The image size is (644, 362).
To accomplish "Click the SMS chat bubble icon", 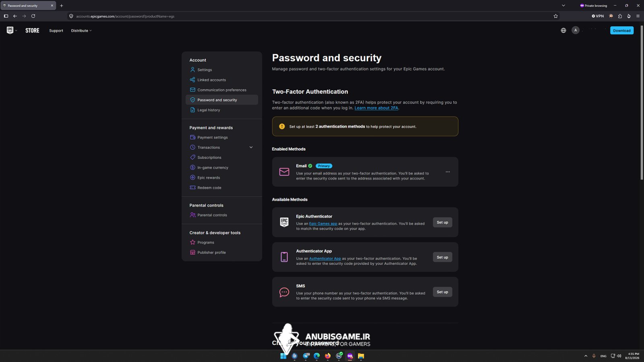I will click(x=284, y=292).
